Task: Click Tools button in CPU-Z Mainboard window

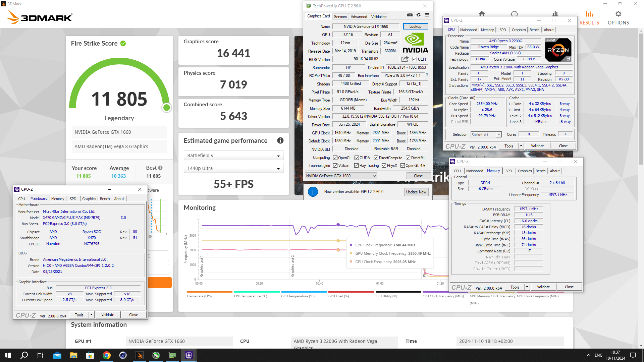Action: (79, 315)
